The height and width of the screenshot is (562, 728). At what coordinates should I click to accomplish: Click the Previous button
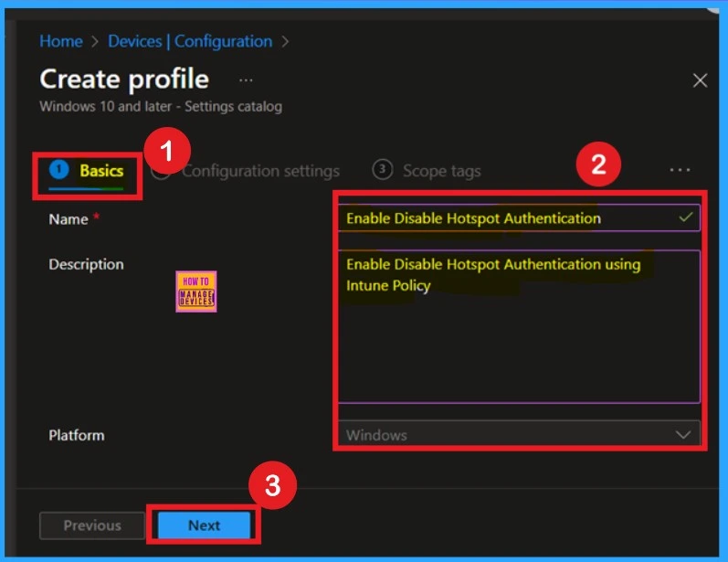click(x=92, y=525)
